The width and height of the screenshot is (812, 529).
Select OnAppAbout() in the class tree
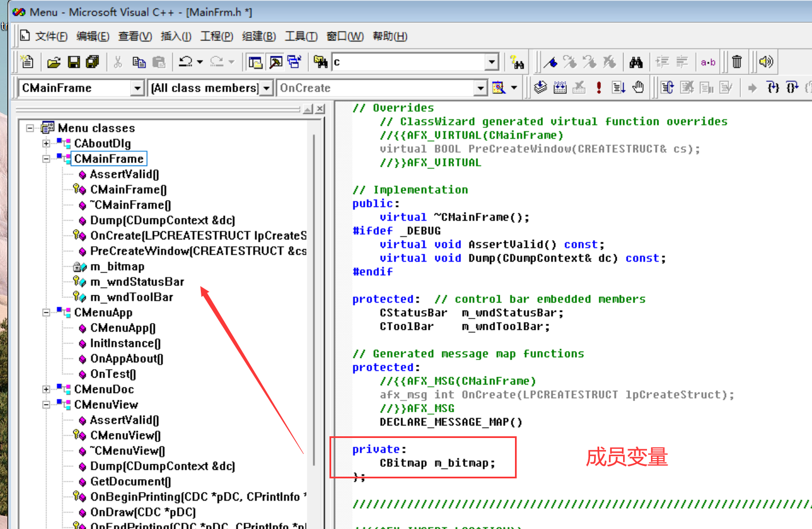[126, 358]
